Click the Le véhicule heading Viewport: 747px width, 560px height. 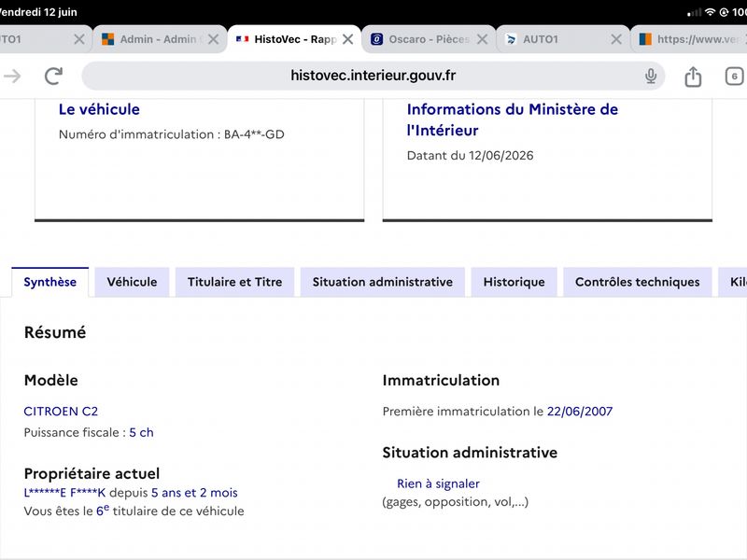click(x=99, y=109)
